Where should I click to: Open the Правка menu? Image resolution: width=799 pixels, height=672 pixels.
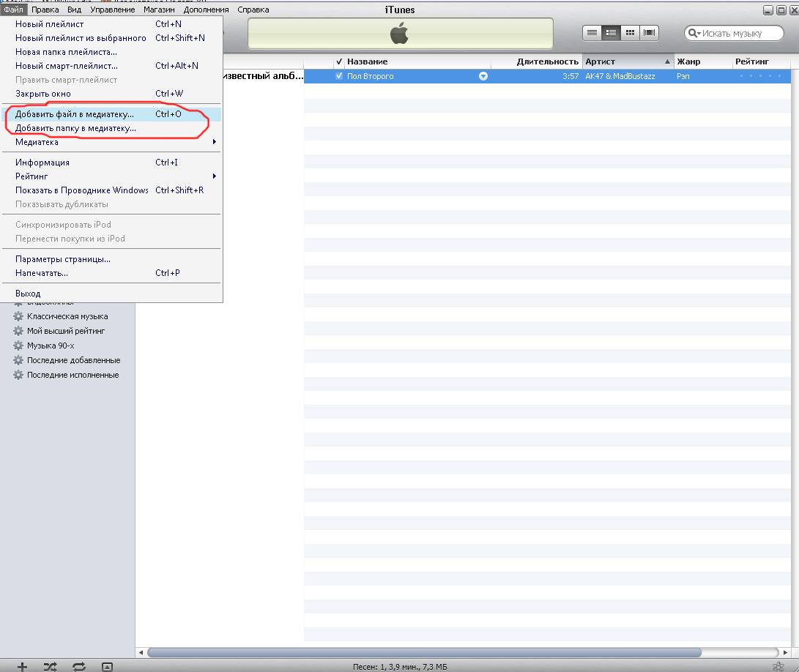coord(45,10)
